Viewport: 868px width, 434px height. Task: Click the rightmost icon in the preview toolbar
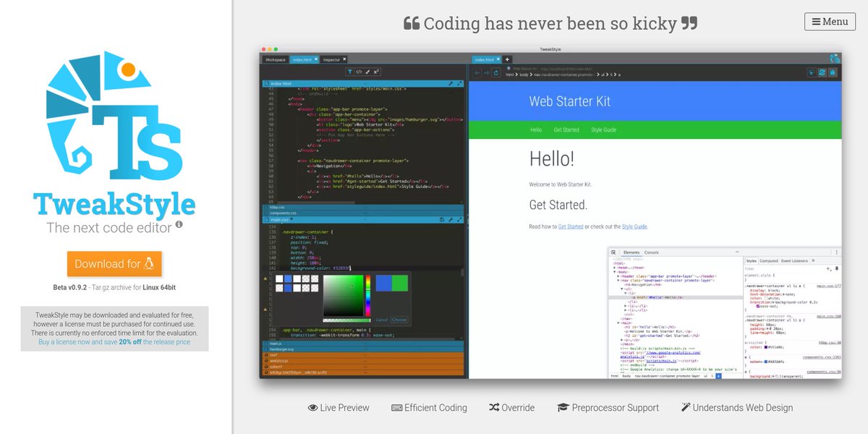pos(833,72)
